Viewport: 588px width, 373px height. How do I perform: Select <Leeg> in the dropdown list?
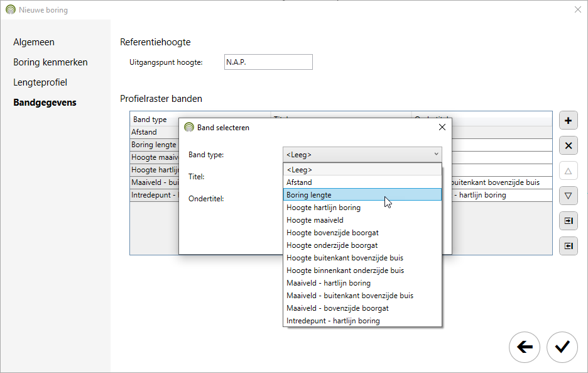(362, 169)
